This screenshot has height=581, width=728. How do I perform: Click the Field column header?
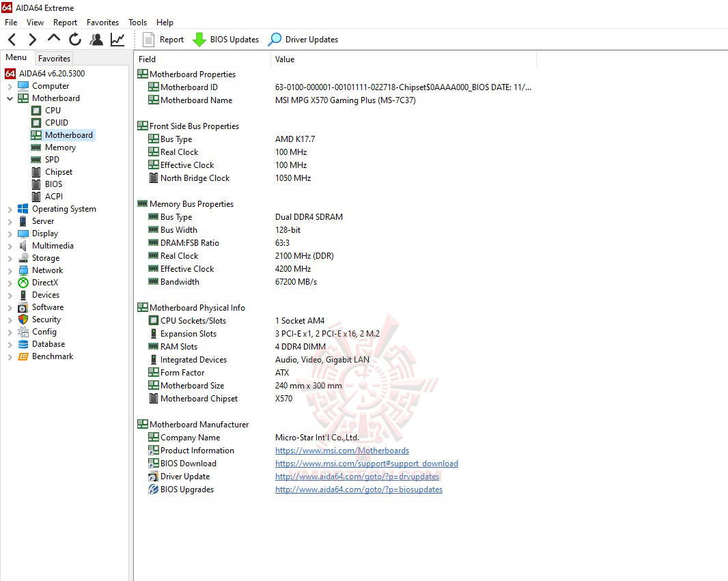pyautogui.click(x=202, y=59)
